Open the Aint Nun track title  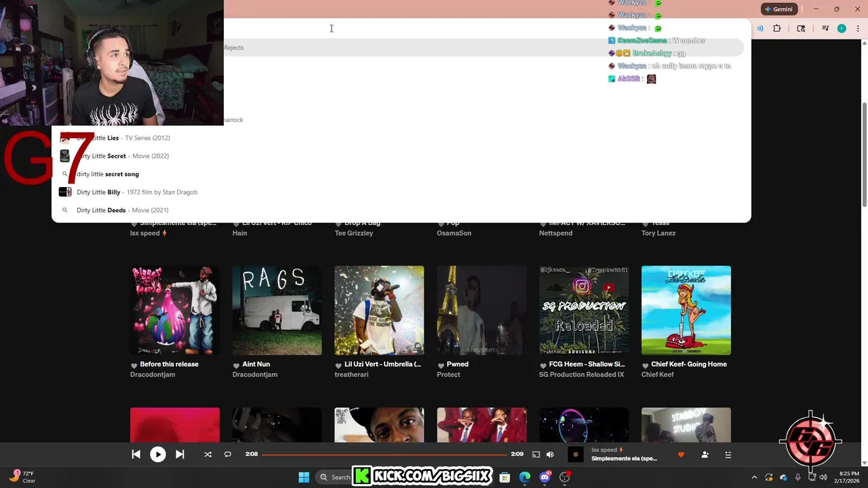256,365
